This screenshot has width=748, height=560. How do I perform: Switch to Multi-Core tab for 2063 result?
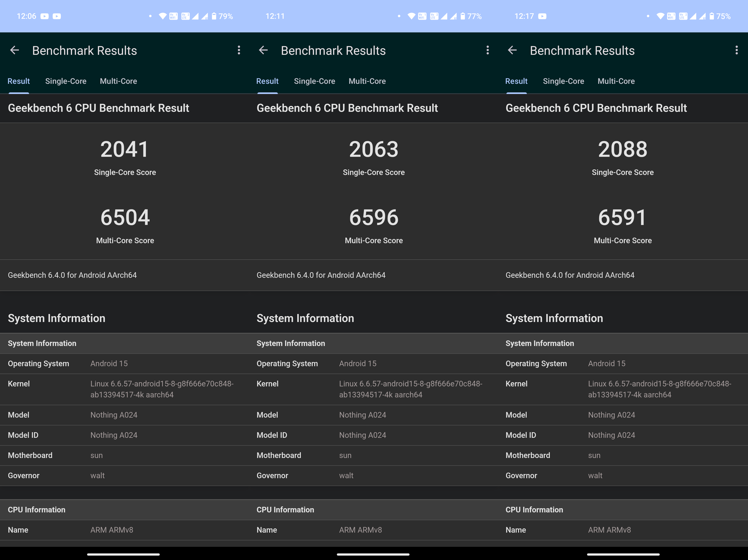367,81
